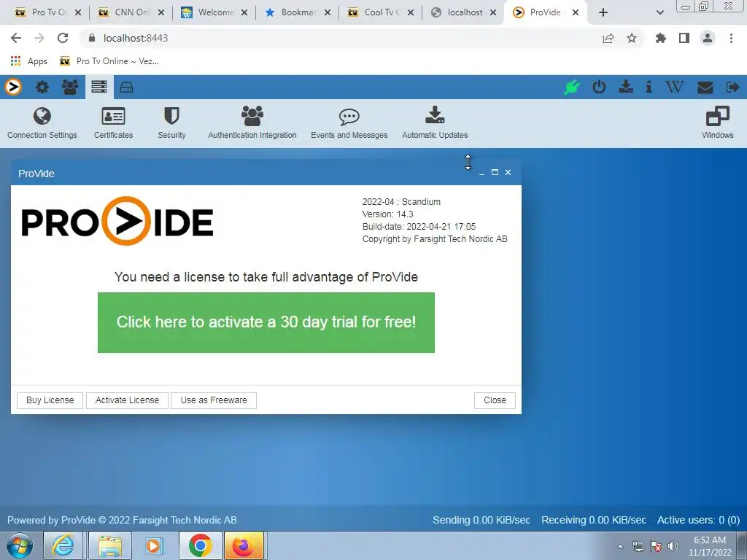Open Authentication Integration users icon
Image resolution: width=747 pixels, height=560 pixels.
252,116
